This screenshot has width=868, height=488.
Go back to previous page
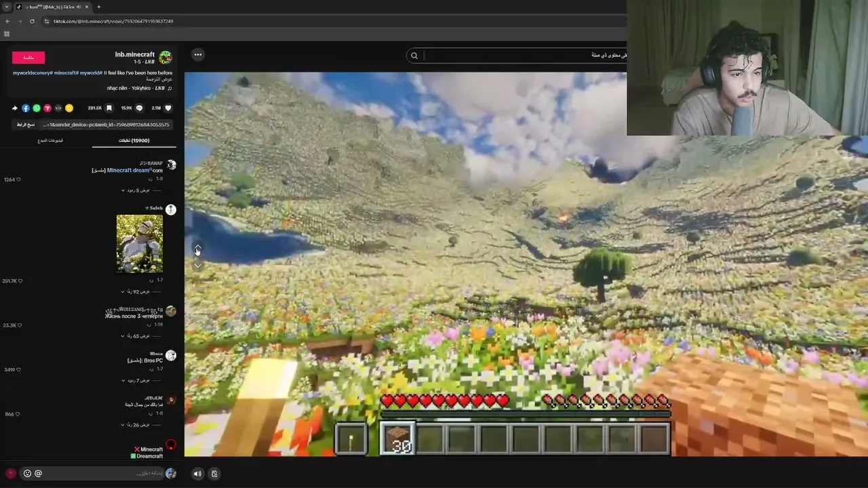pyautogui.click(x=7, y=21)
